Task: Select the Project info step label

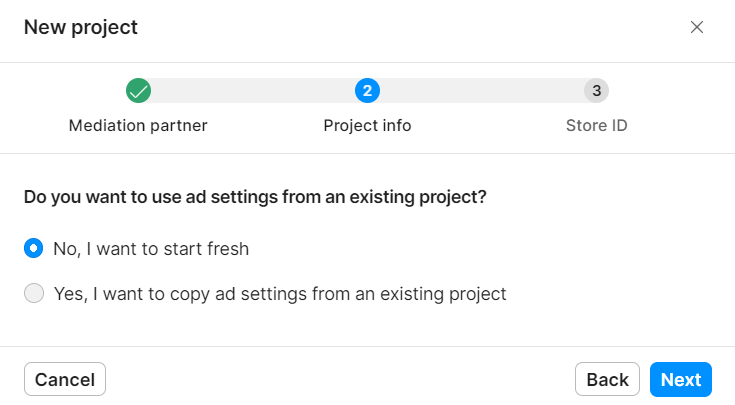Action: (367, 126)
